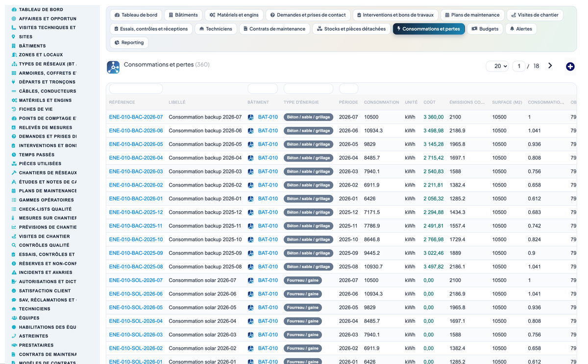Click Fourreau / gaine tag in row ENE-010-SOL-2026-06
The width and height of the screenshot is (588, 364).
pos(303,294)
